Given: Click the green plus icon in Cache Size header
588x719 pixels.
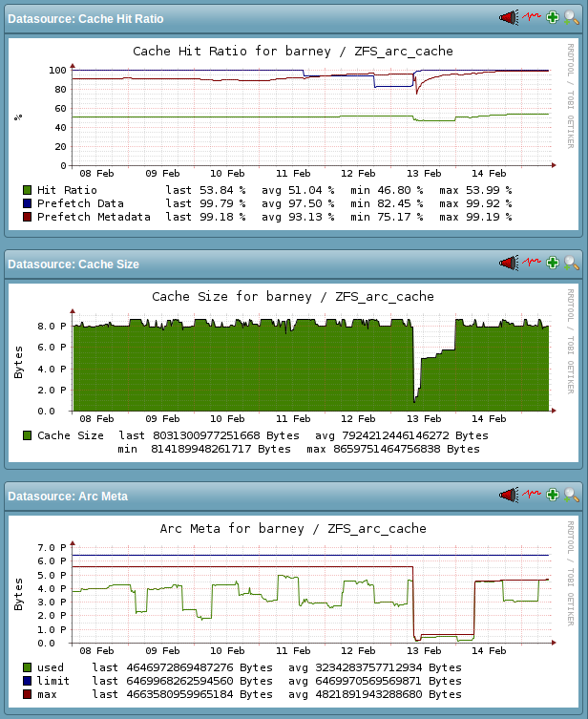Looking at the screenshot, I should pyautogui.click(x=552, y=264).
